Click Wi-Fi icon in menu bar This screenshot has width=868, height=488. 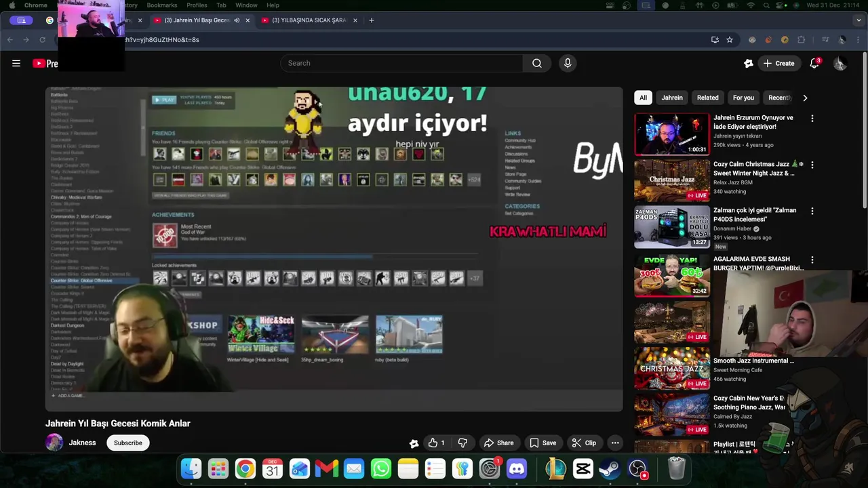pyautogui.click(x=751, y=5)
